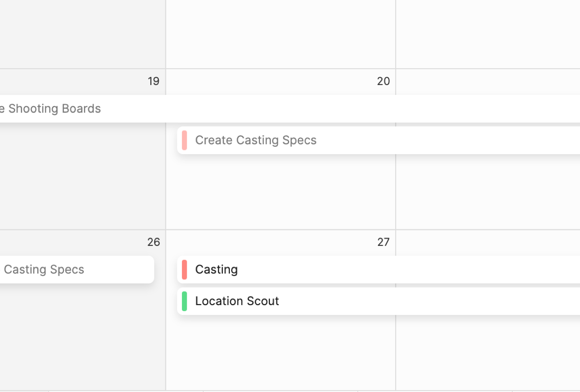Click empty space right of day 27 below Location Scout
This screenshot has height=392, width=580.
(488, 353)
